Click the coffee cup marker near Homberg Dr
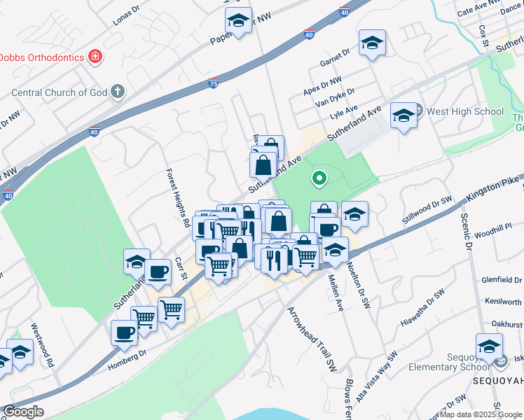 [x=124, y=335]
